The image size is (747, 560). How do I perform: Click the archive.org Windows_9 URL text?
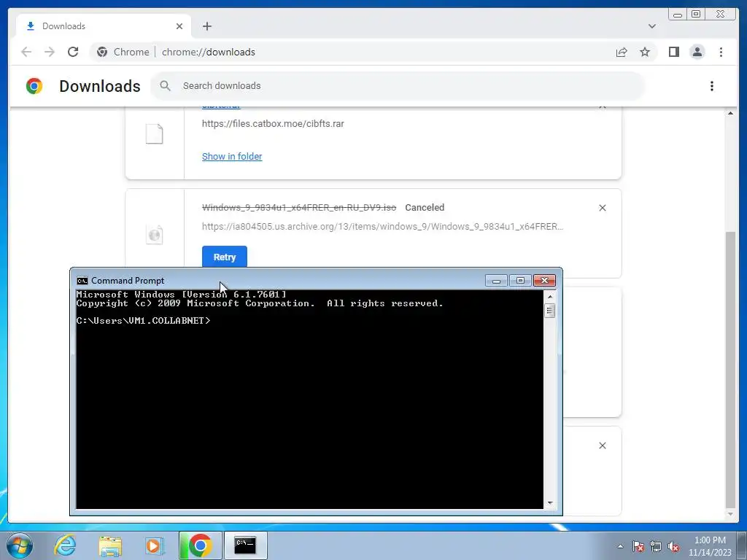coord(382,227)
